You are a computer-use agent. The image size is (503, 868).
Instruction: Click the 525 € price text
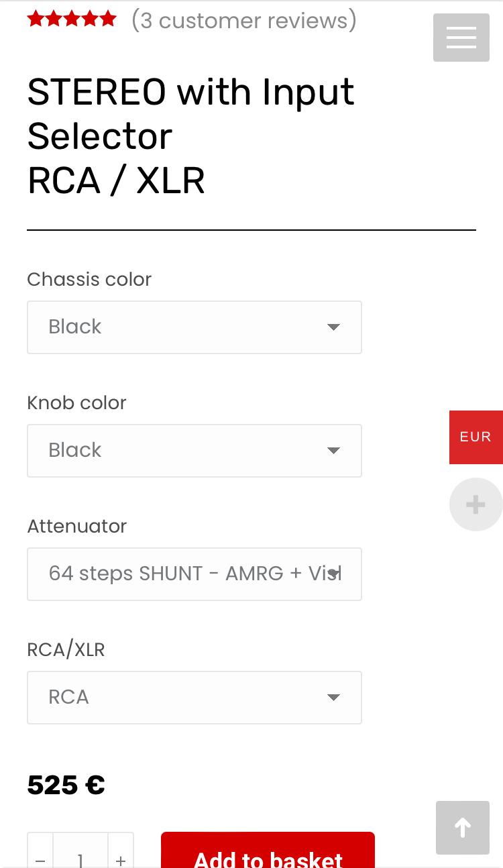(x=66, y=785)
